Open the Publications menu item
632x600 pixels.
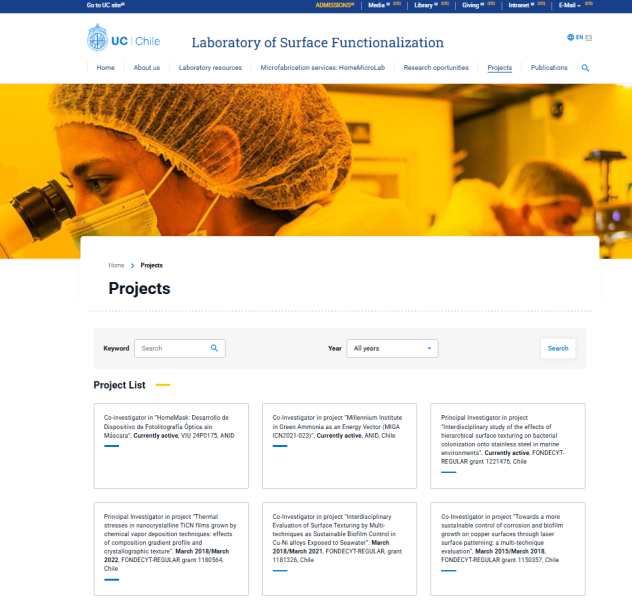pos(549,68)
